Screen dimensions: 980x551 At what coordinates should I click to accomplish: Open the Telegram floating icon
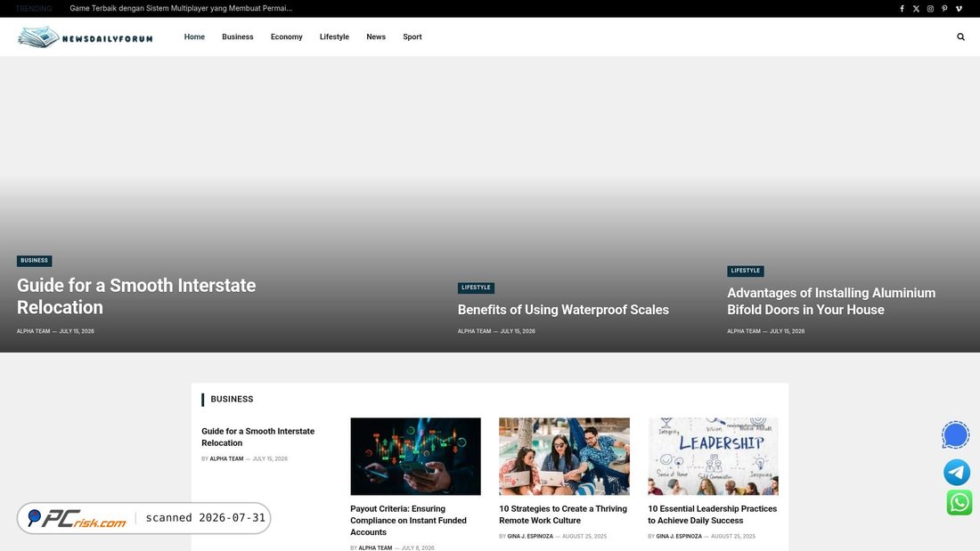tap(957, 473)
